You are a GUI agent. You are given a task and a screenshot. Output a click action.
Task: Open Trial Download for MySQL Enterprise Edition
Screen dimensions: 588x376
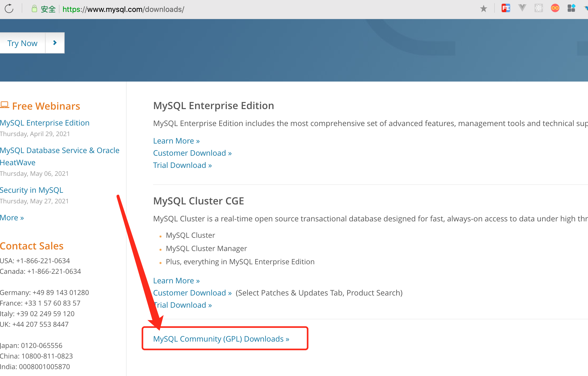point(182,165)
